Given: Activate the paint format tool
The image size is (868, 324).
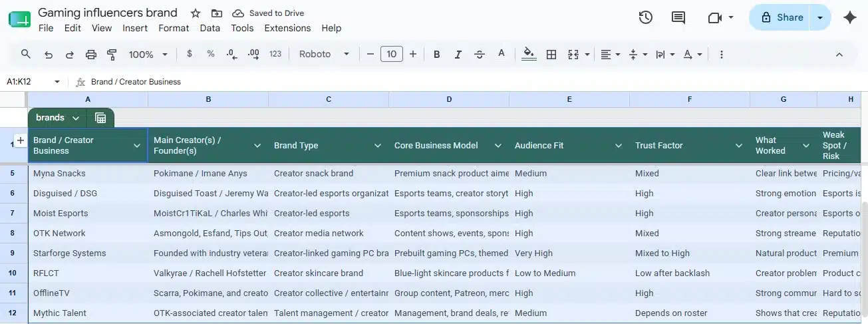Looking at the screenshot, I should click(112, 55).
